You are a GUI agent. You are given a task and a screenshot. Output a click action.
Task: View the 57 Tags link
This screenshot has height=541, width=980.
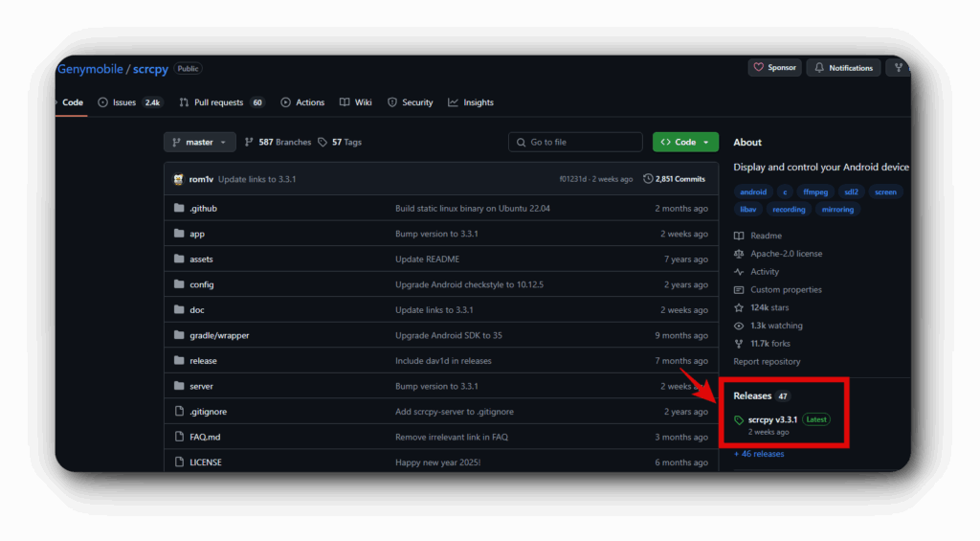[340, 143]
